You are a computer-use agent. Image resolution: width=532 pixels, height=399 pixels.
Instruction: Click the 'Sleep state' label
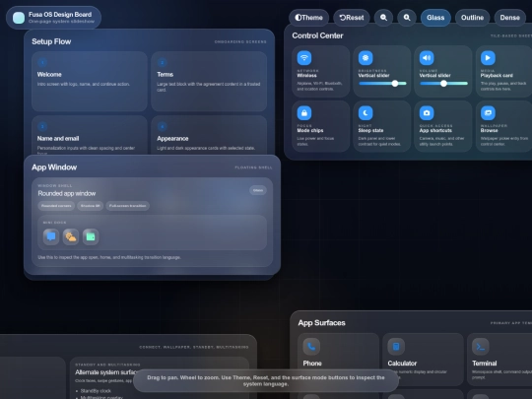370,130
